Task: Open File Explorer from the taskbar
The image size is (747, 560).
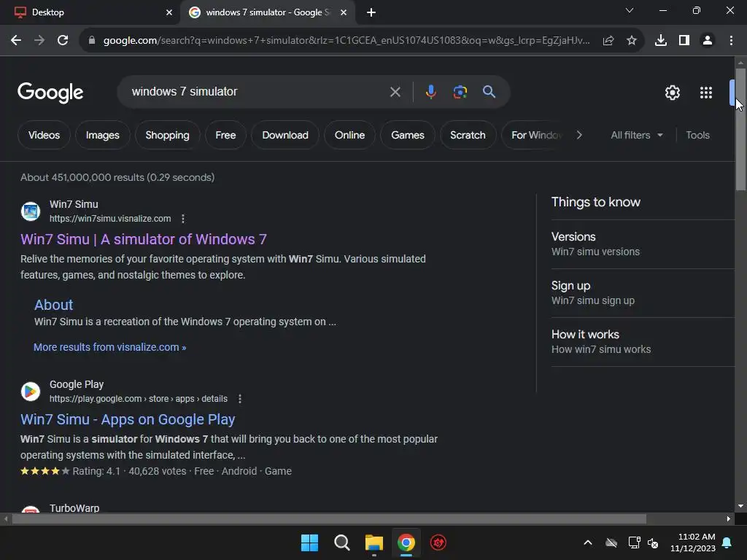Action: [374, 542]
